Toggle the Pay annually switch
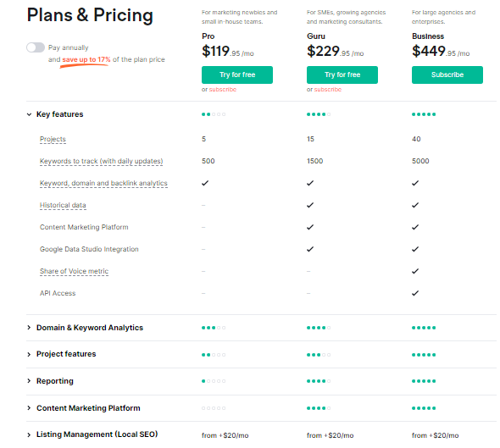The image size is (500, 448). pyautogui.click(x=36, y=47)
